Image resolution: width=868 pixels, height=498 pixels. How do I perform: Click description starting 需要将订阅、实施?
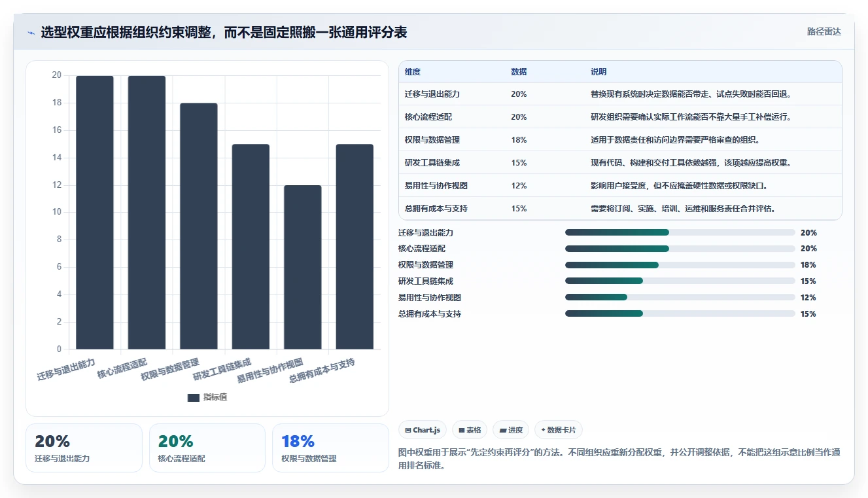684,209
